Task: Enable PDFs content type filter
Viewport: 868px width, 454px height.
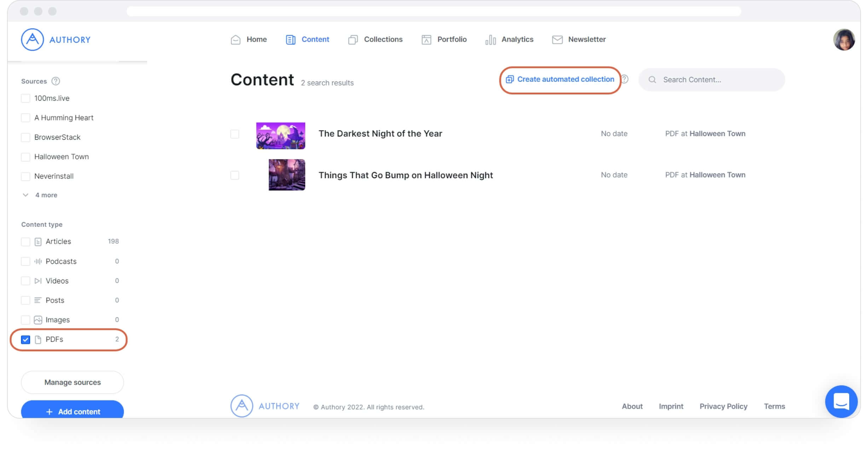Action: pos(25,339)
